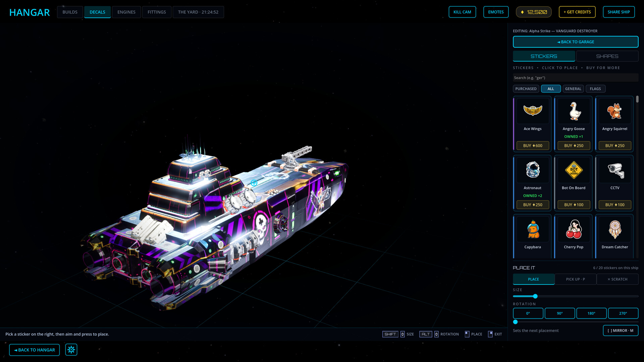
Task: Activate the SCRATCH mode
Action: coord(618,279)
